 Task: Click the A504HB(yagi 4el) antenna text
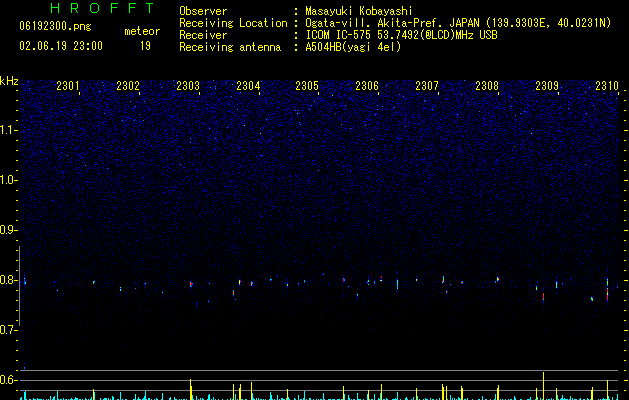click(353, 47)
